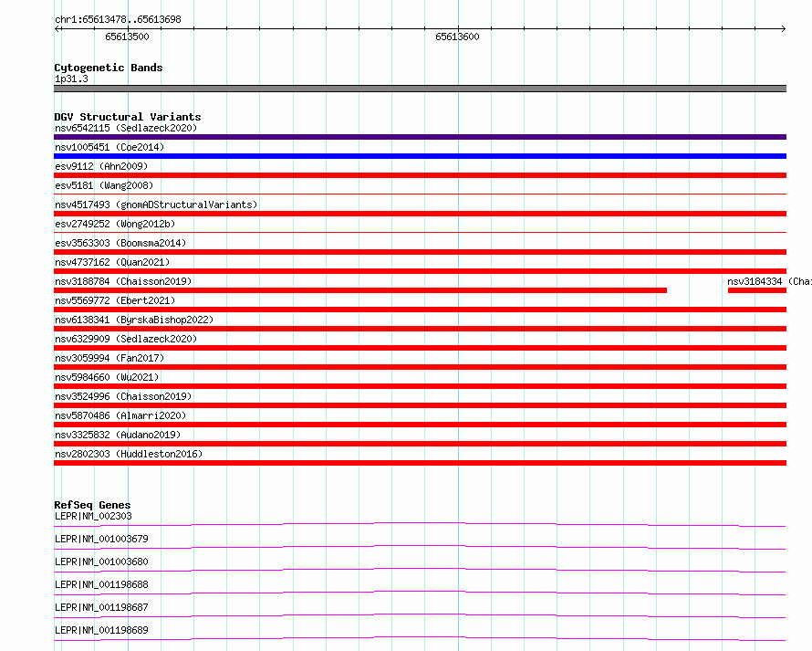Open the nsv5870486 (Almarri2020) variant

(420, 425)
